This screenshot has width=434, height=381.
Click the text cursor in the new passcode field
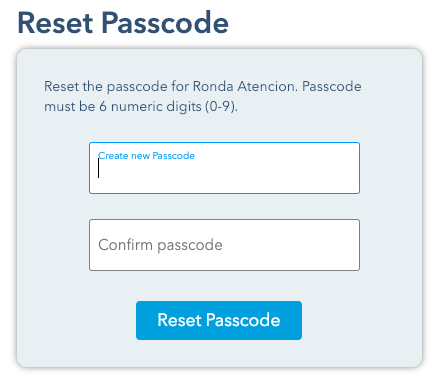coord(99,168)
